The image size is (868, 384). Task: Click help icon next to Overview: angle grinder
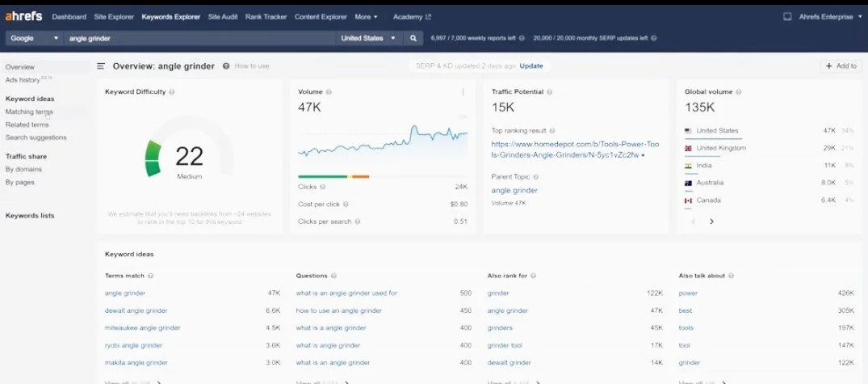pyautogui.click(x=226, y=66)
